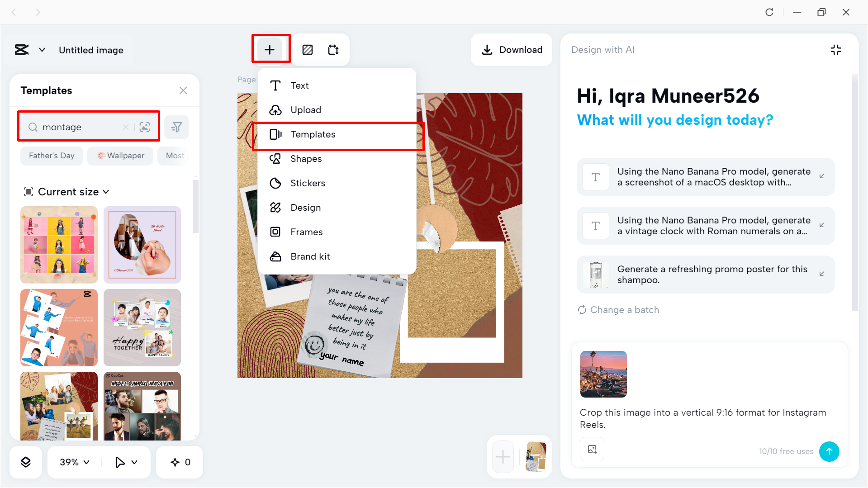
Task: Add a new page with plus button
Action: tap(503, 457)
